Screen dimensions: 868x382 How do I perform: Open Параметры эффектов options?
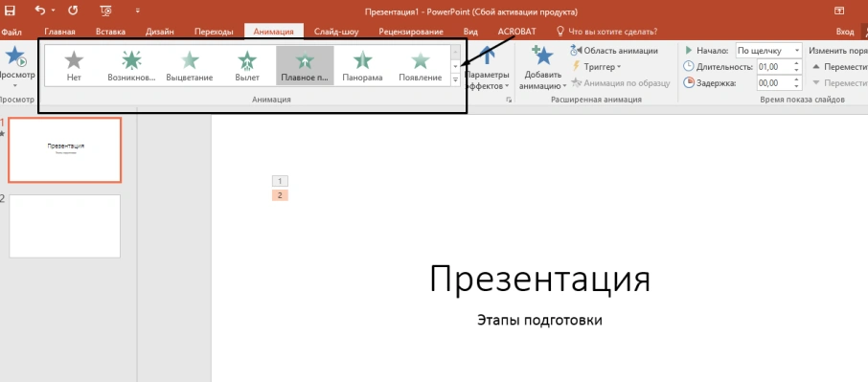click(x=487, y=67)
